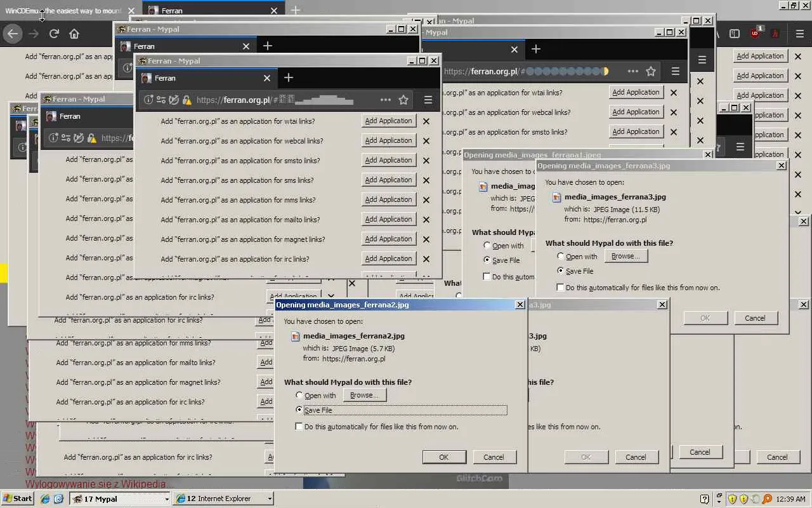Select Open with in the ferrana2.jpg dialog
The image size is (812, 508).
(299, 396)
